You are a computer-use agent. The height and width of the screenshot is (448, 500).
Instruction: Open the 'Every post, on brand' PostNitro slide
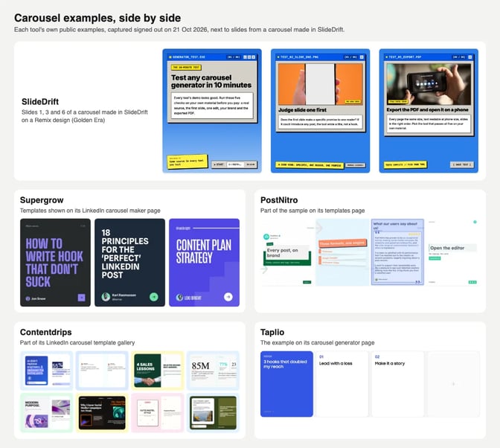[x=286, y=252]
